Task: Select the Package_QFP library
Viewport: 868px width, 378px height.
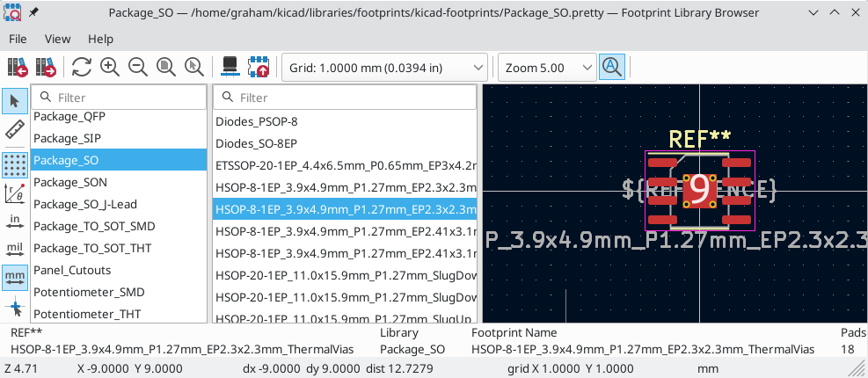Action: [x=119, y=116]
